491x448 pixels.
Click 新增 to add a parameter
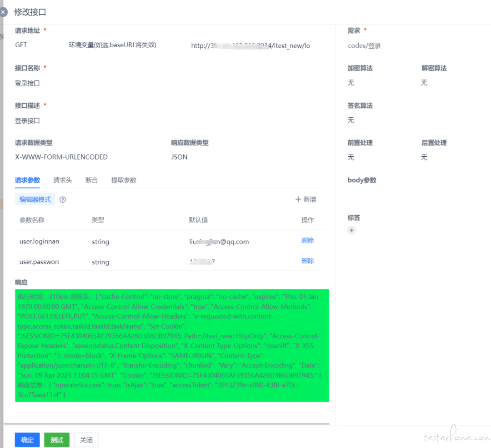click(306, 199)
